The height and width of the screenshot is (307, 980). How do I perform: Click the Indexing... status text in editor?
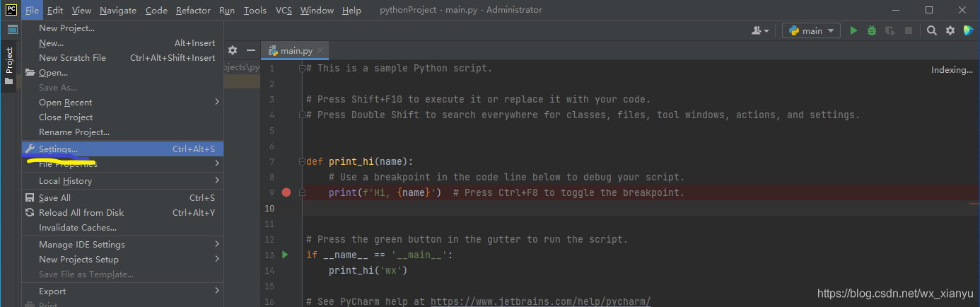pos(952,69)
